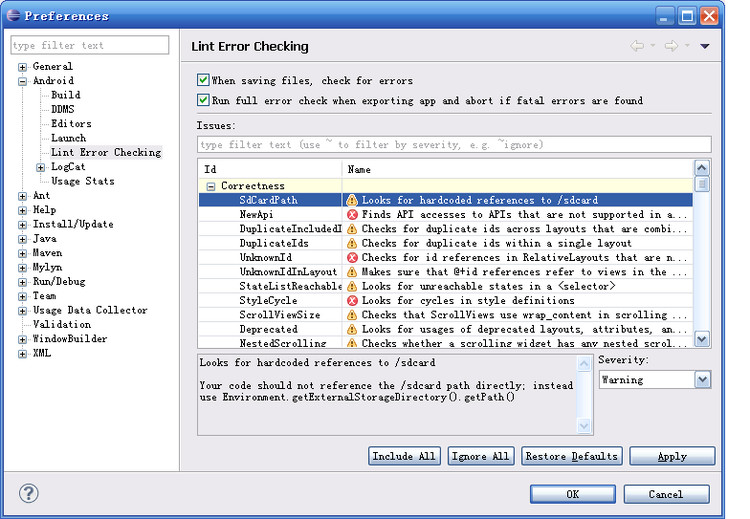Click Restore Defaults button
This screenshot has height=519, width=750.
[572, 456]
